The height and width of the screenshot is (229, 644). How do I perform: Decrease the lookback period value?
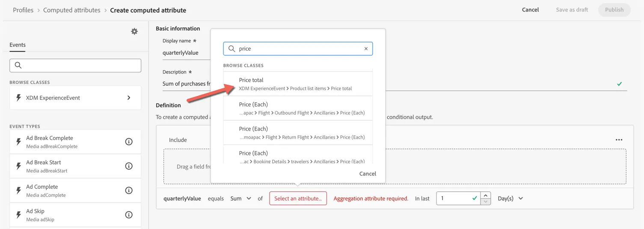tap(486, 202)
